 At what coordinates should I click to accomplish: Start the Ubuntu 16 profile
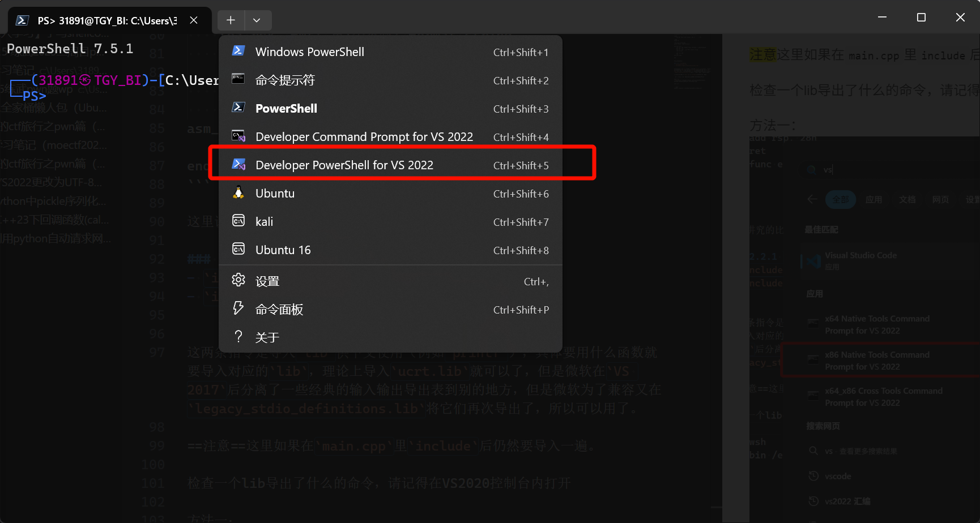pos(390,250)
